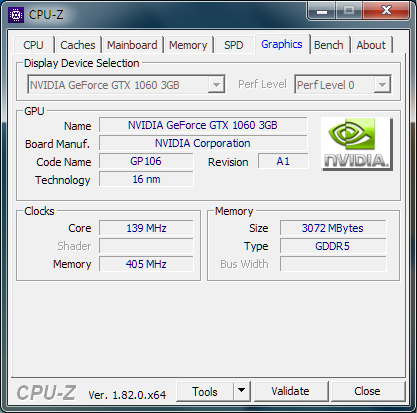Click the Core clock value field

(x=146, y=228)
